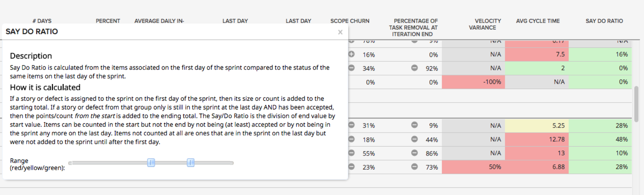This screenshot has height=195, width=644.
Task: Select the 12.78 avg cycle time cell
Action: pyautogui.click(x=536, y=139)
